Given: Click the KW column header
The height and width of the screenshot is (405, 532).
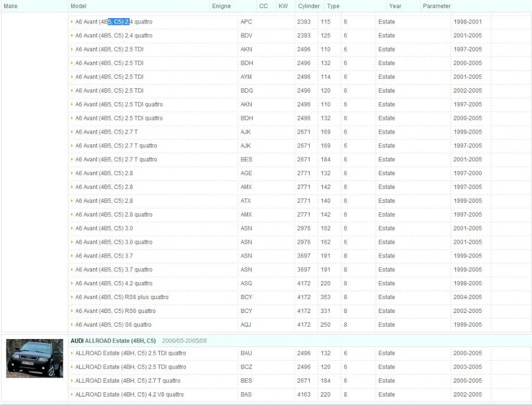Looking at the screenshot, I should pos(283,6).
